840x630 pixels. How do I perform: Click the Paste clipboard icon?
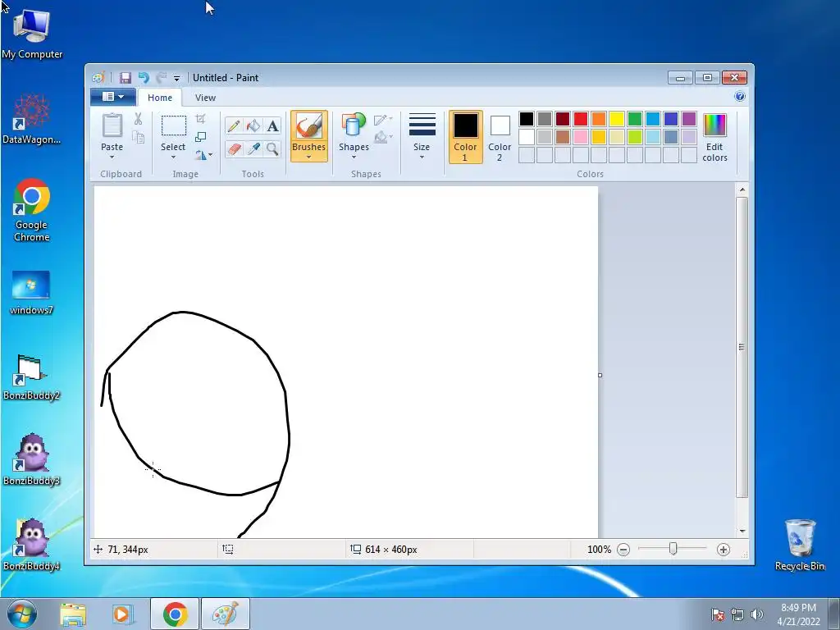(x=112, y=126)
